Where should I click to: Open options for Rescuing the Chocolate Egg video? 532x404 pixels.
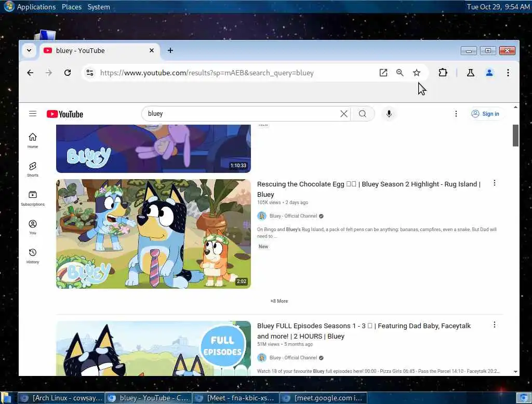495,183
